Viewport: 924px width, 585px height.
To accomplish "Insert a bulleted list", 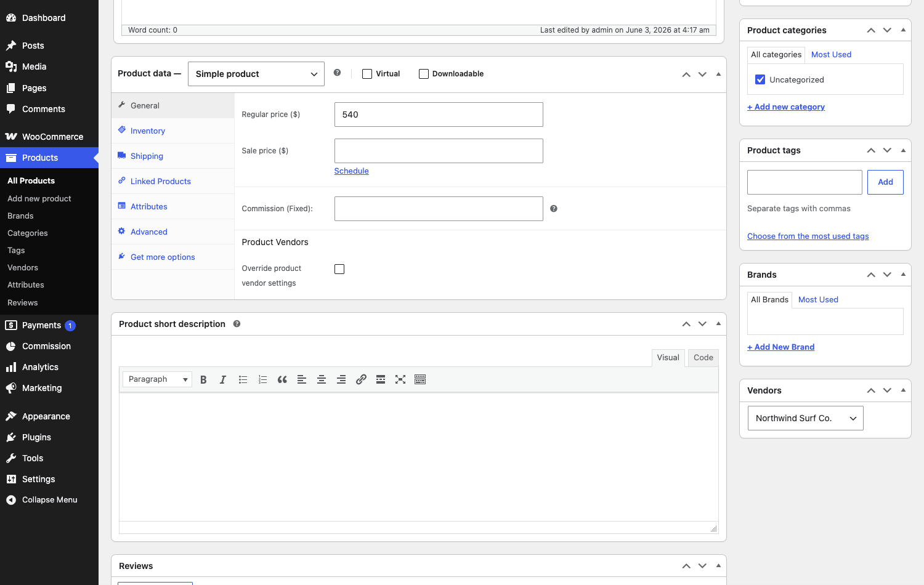I will tap(243, 379).
